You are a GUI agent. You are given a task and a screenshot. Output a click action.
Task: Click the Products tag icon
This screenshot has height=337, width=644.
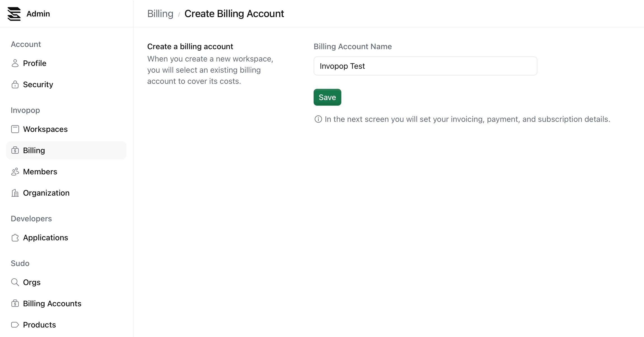[x=15, y=325]
